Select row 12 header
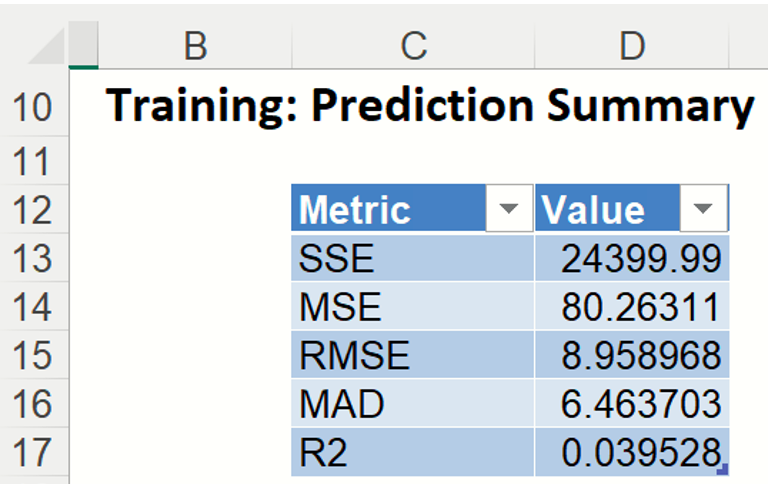The image size is (775, 484). [x=34, y=209]
